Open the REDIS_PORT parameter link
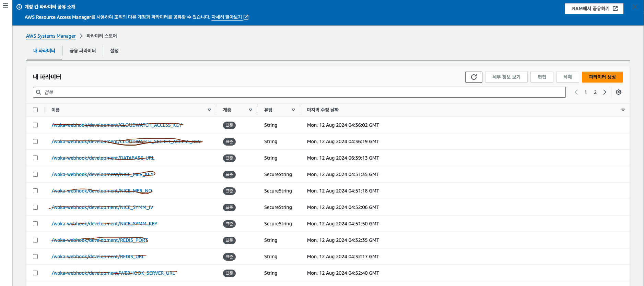 pyautogui.click(x=99, y=240)
